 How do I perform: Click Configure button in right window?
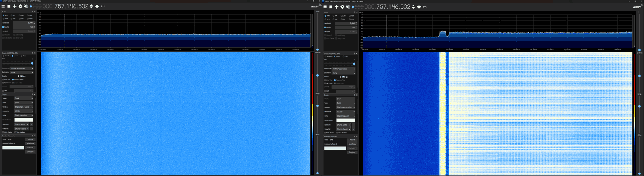352,152
